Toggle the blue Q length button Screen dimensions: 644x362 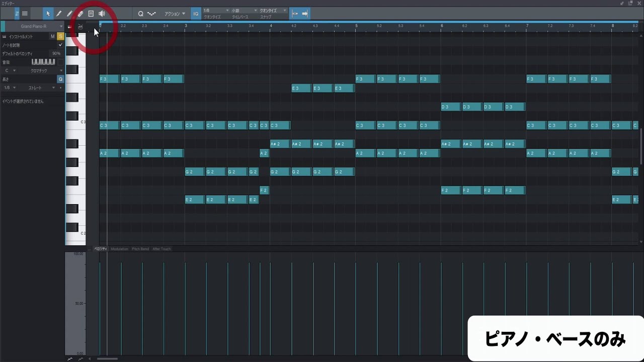60,79
